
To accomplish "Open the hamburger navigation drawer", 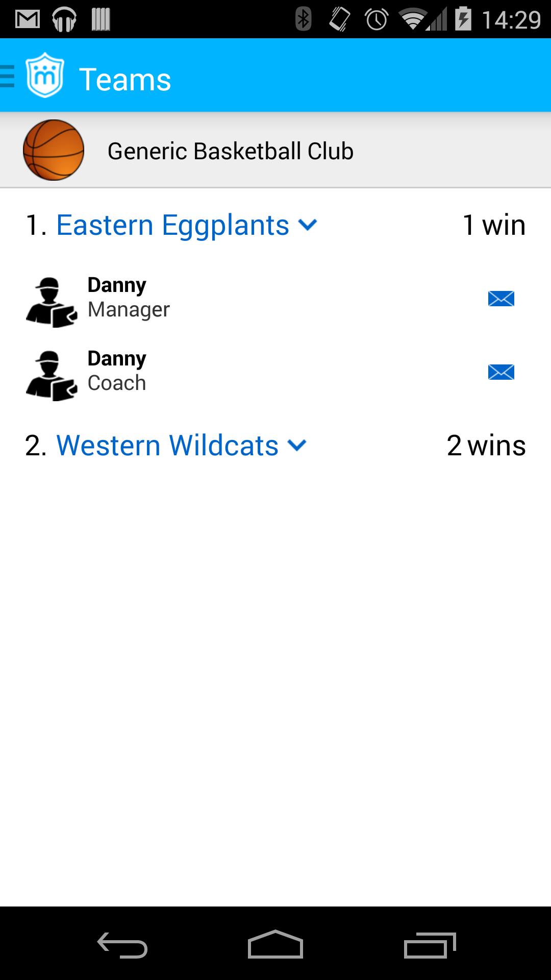I will click(x=8, y=77).
